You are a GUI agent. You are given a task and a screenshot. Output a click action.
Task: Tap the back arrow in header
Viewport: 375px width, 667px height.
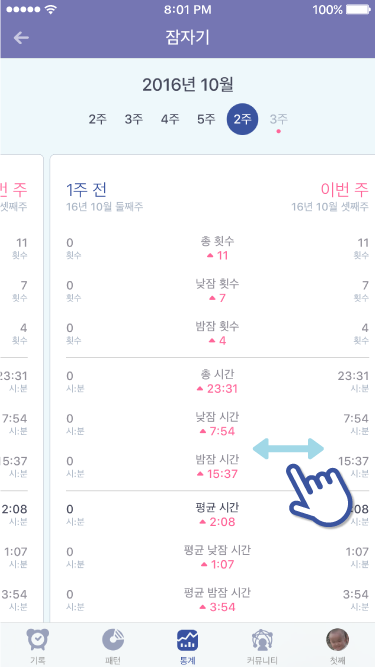21,38
